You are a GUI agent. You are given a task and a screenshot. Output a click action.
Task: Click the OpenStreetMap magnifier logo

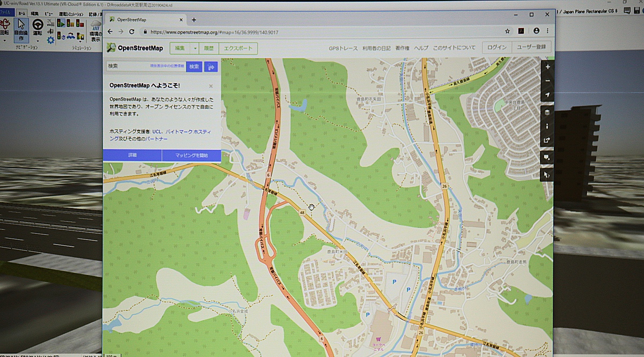111,48
